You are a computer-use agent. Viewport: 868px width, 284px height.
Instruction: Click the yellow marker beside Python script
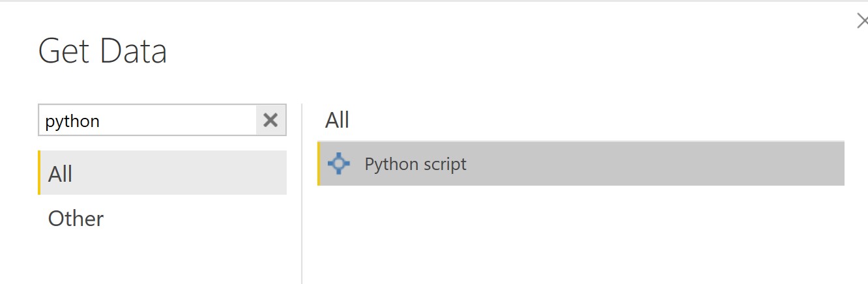(x=319, y=163)
